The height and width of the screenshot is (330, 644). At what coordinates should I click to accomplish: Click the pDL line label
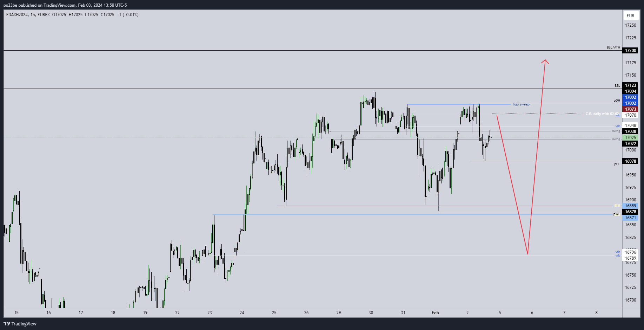coord(617,164)
